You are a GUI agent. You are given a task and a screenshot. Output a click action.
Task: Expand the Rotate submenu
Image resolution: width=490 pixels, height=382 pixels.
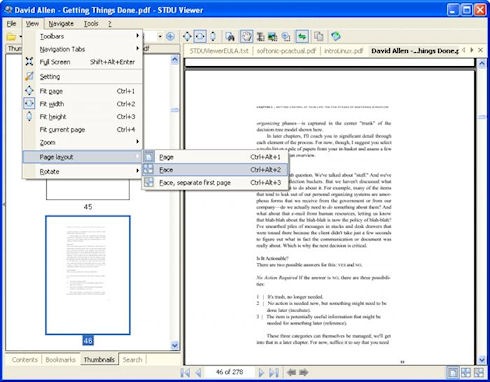pos(83,172)
